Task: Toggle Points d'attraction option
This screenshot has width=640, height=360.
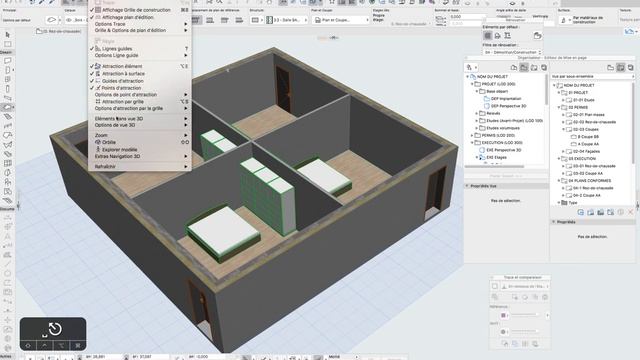Action: point(121,88)
